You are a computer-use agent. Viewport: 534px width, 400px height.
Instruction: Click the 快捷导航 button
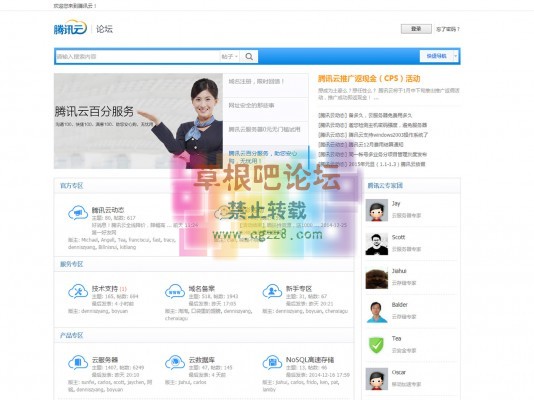[x=436, y=56]
